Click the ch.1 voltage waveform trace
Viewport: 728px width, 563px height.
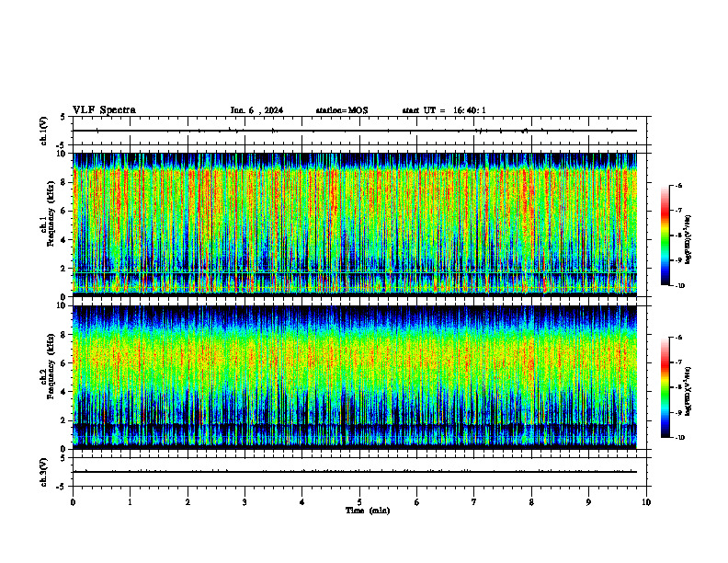355,131
